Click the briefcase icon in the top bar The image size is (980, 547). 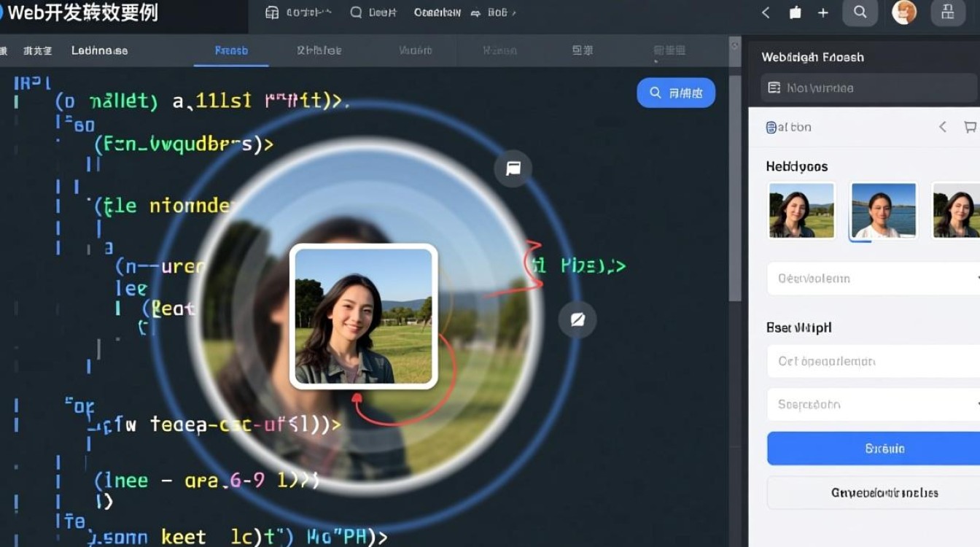point(795,12)
